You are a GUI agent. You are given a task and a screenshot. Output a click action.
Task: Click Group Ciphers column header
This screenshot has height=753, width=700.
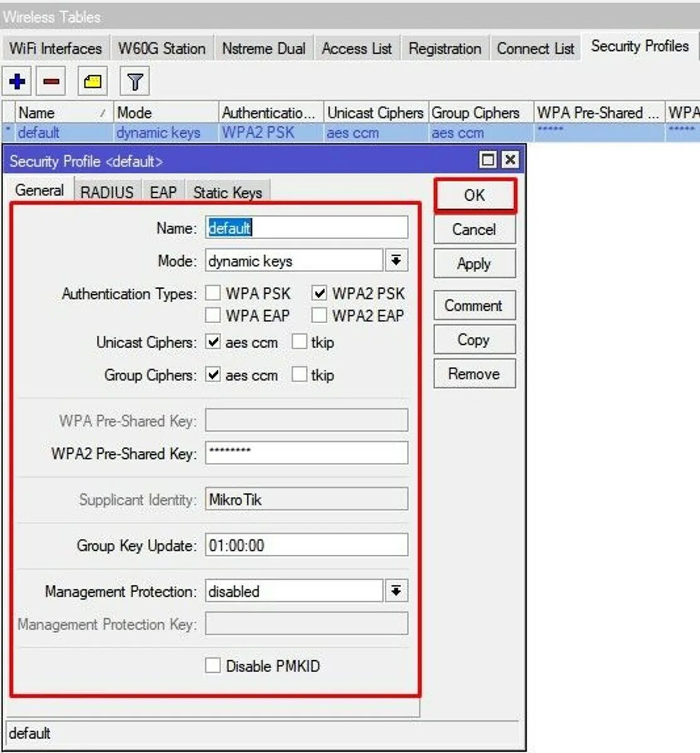coord(481,112)
